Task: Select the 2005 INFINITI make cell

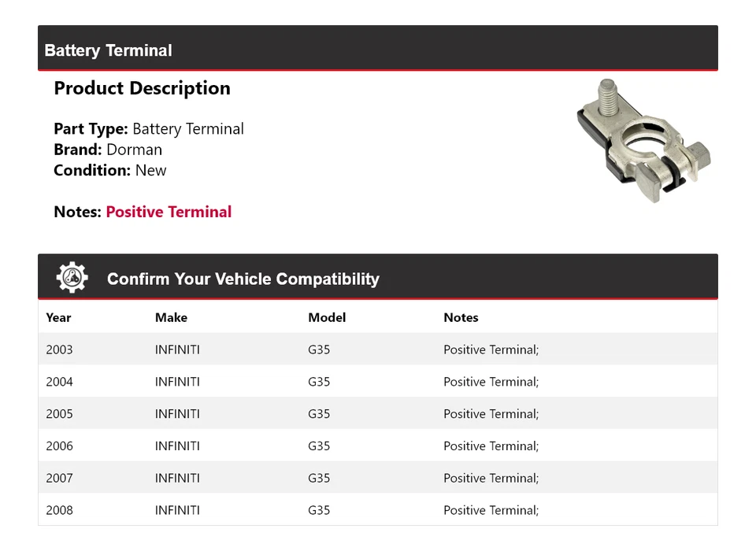Action: (x=177, y=414)
